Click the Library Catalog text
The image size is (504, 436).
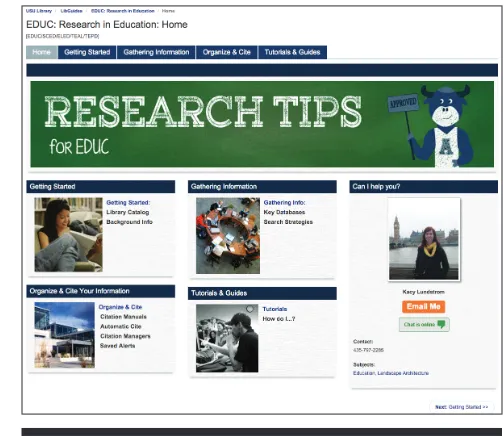pyautogui.click(x=128, y=212)
